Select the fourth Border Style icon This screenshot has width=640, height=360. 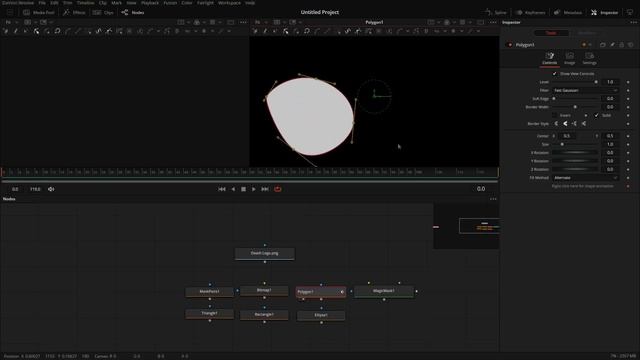tap(584, 124)
